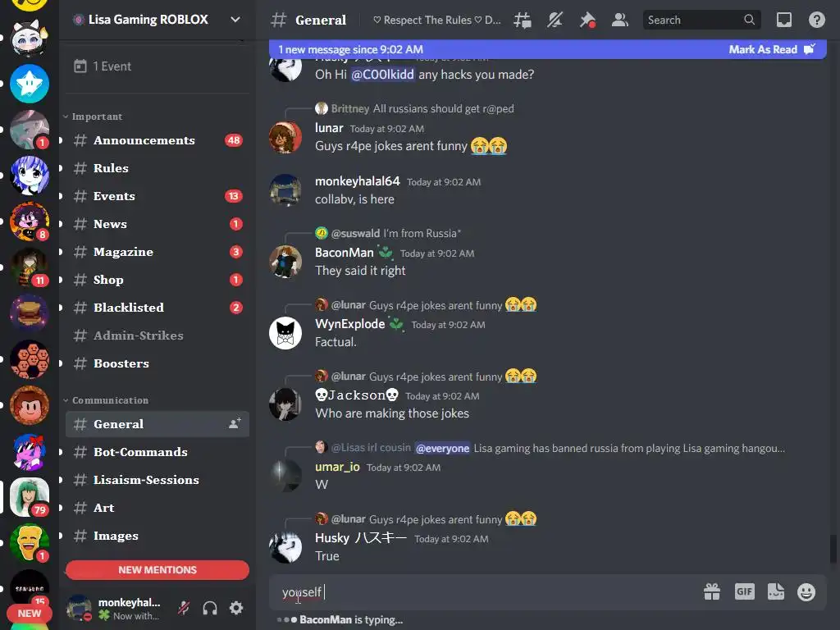Image resolution: width=840 pixels, height=630 pixels.
Task: Open the emoji picker
Action: click(806, 592)
